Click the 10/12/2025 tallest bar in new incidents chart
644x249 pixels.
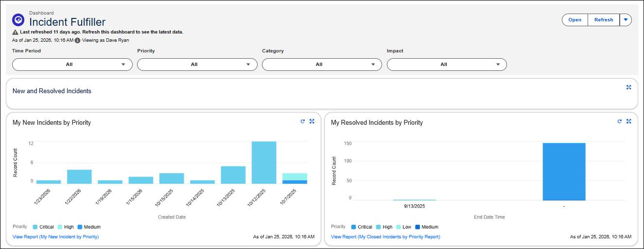[264, 163]
